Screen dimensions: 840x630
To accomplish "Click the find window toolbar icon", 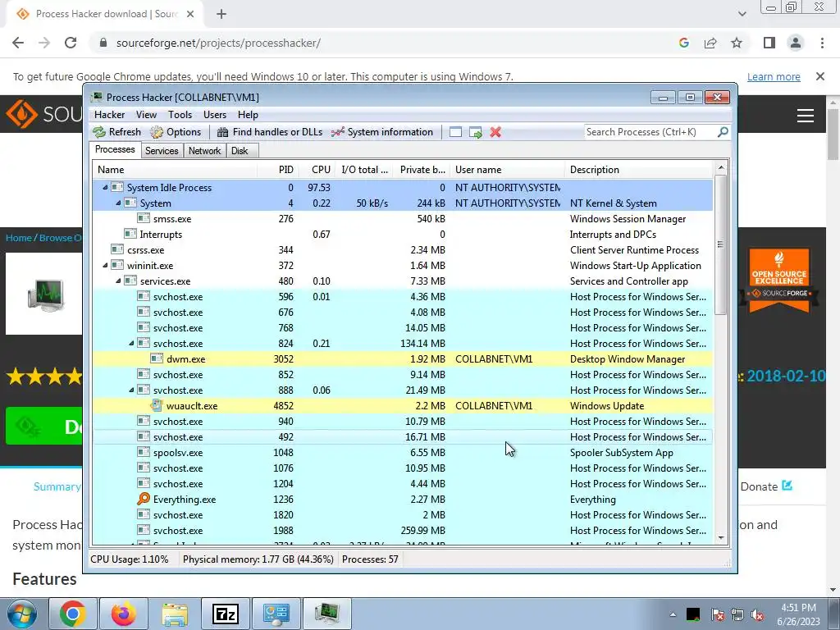I will coord(455,132).
